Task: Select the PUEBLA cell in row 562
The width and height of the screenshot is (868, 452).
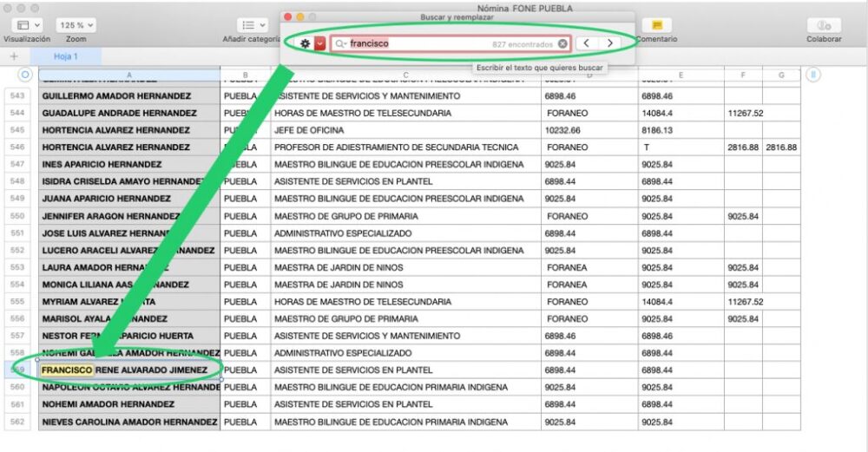Action: click(x=246, y=422)
